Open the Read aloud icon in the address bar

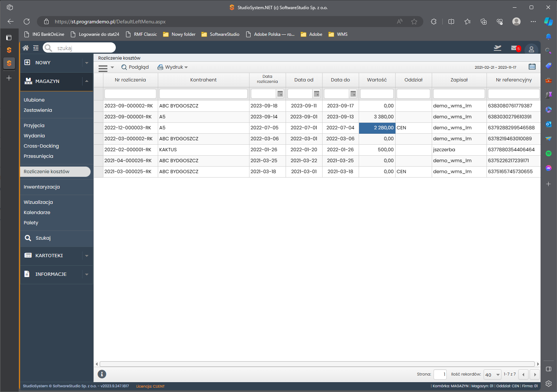[x=400, y=22]
